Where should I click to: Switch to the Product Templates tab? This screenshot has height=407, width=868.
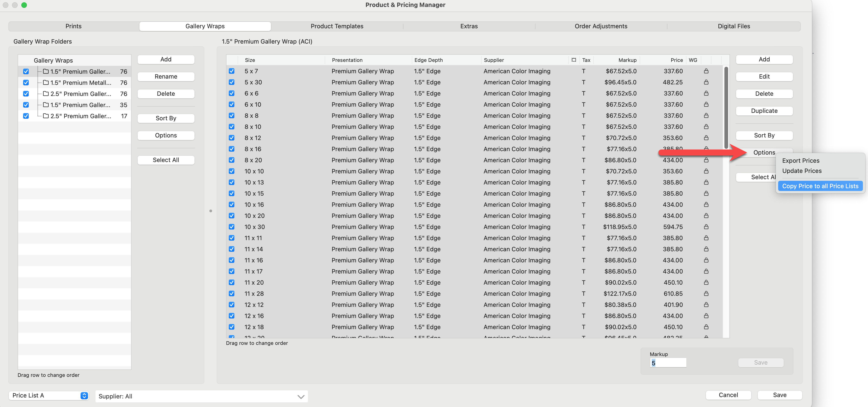(x=337, y=26)
